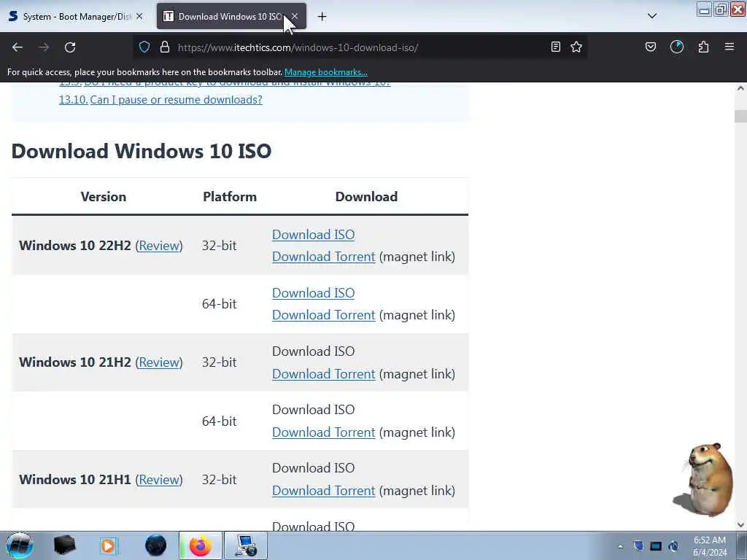747x560 pixels.
Task: Bookmark this page with star icon
Action: pyautogui.click(x=576, y=47)
